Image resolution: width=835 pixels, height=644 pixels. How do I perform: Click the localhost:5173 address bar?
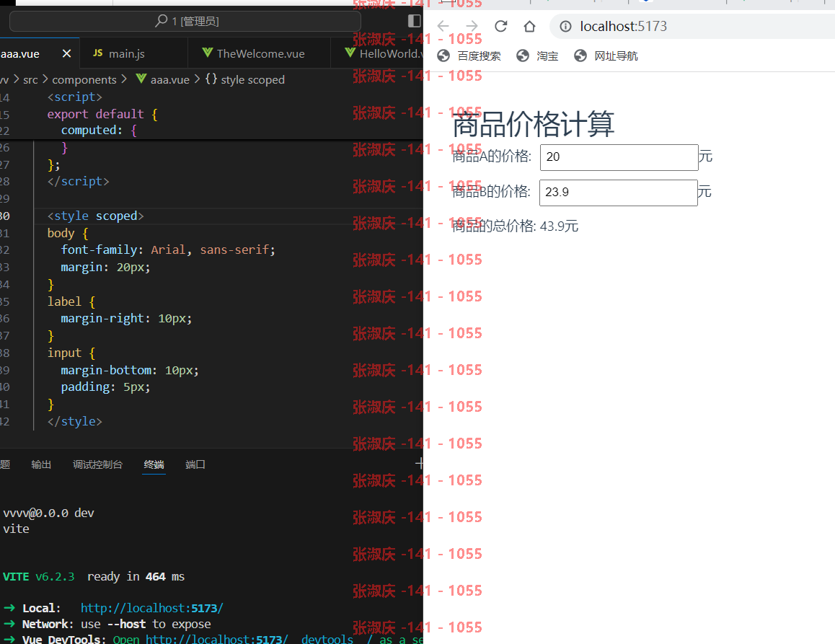(x=692, y=26)
